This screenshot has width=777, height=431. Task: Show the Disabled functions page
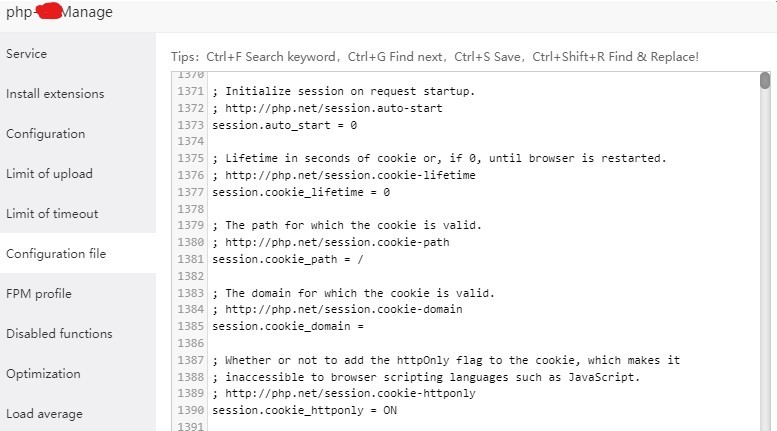click(59, 334)
